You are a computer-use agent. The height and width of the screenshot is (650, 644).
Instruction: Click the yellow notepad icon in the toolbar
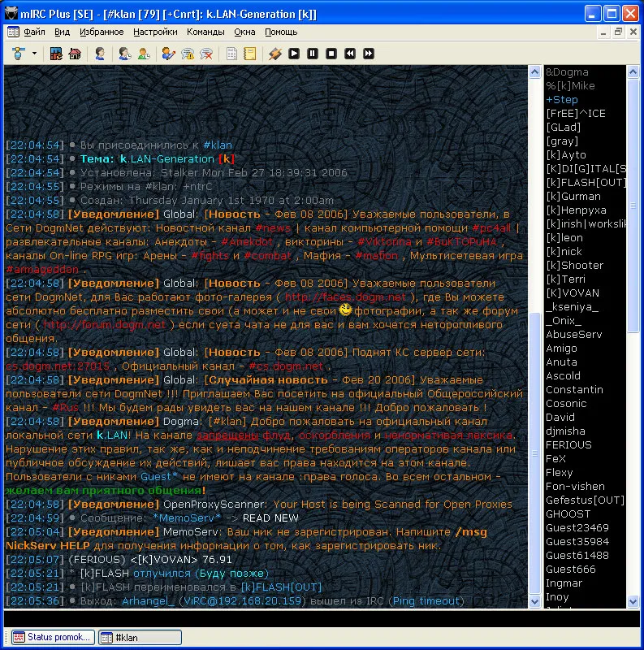[250, 54]
